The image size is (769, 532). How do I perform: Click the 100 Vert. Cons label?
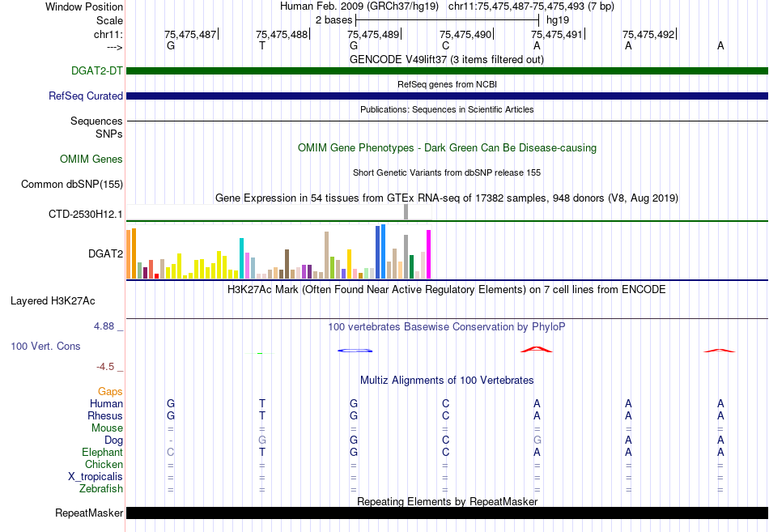click(45, 346)
